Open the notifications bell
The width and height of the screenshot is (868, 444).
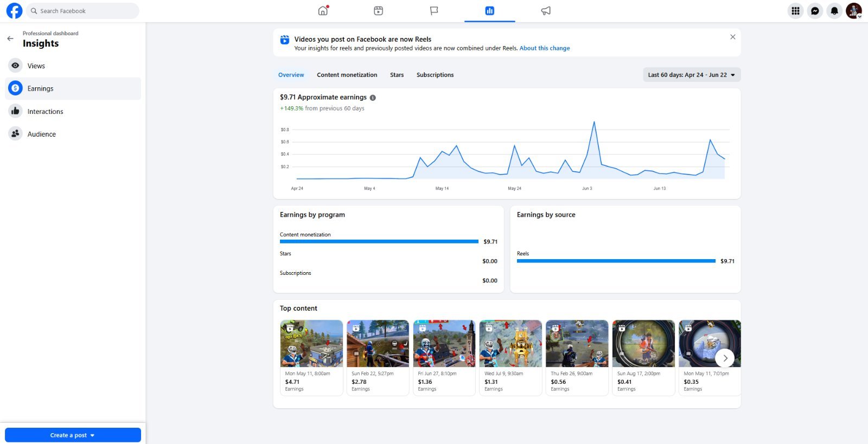(x=834, y=11)
